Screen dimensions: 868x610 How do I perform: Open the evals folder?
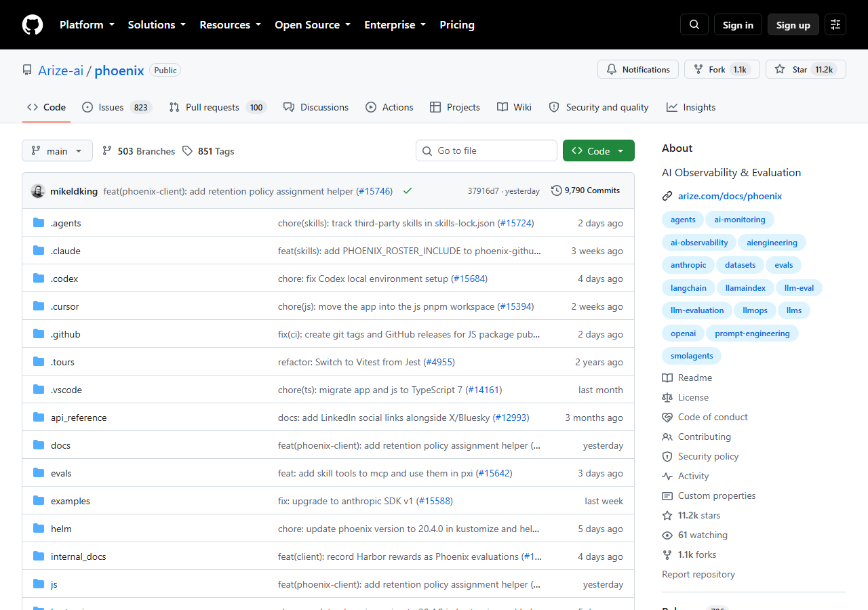click(61, 473)
